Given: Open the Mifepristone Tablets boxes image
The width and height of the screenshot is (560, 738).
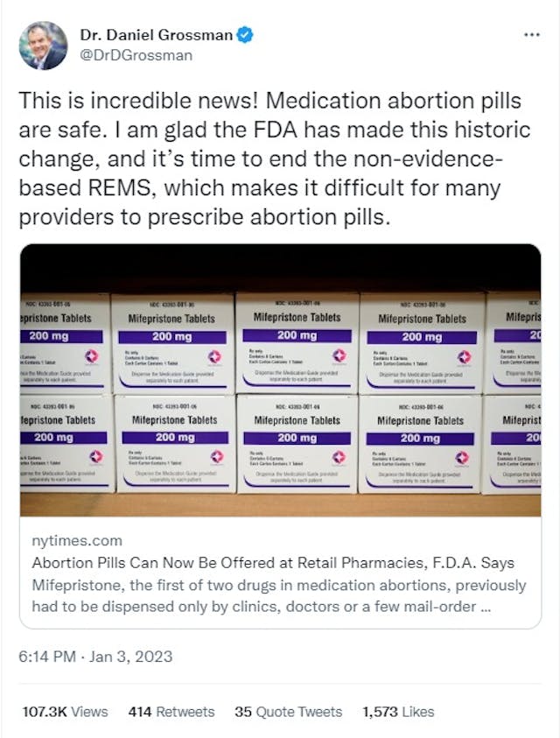Looking at the screenshot, I should point(280,380).
